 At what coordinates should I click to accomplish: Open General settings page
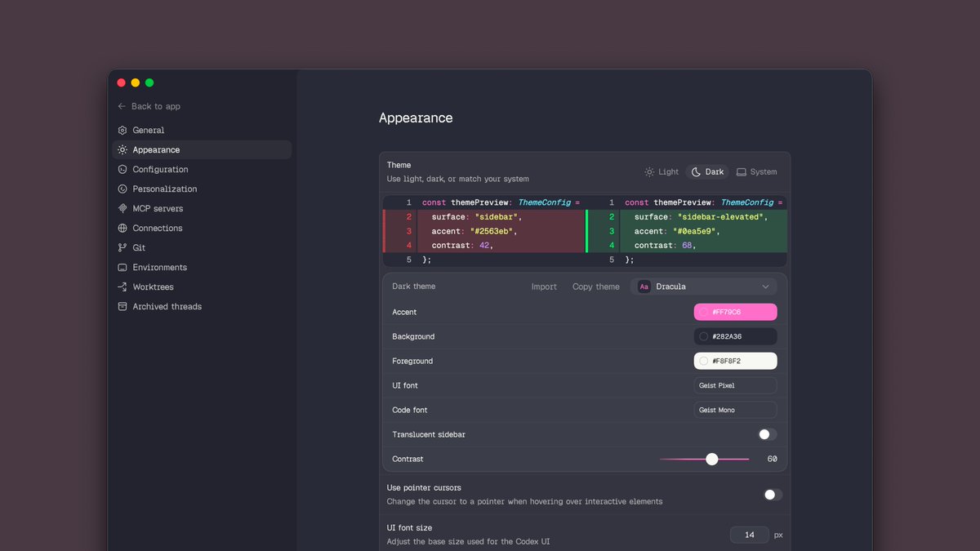click(202, 131)
